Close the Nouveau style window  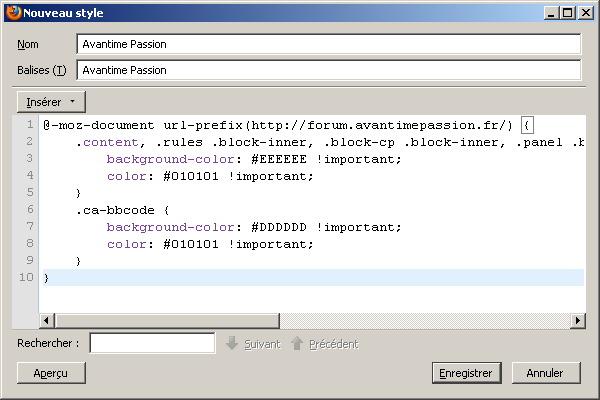585,13
